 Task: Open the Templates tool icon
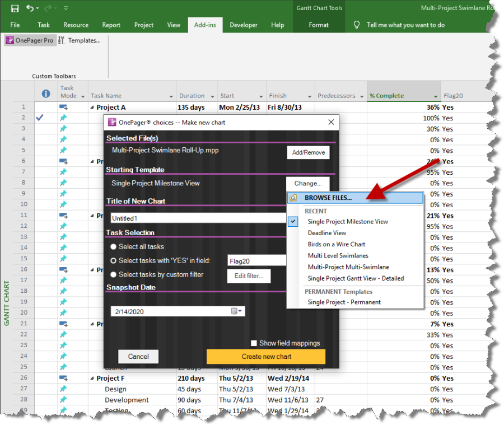tap(62, 40)
